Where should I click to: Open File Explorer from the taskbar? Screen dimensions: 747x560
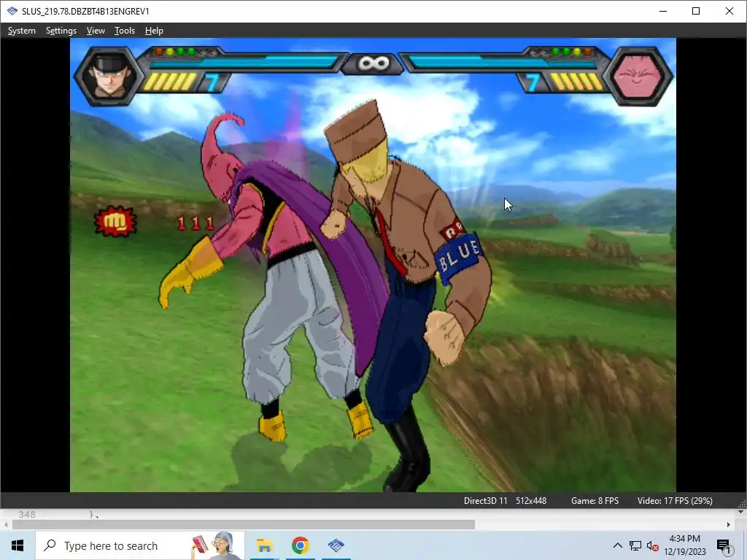(264, 545)
